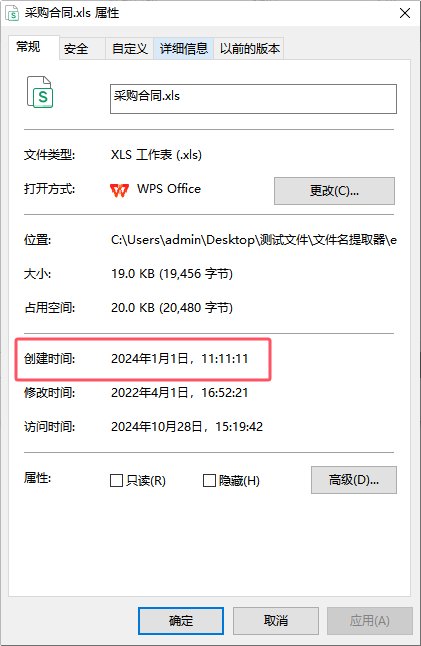Click the file location path text
The image size is (421, 646).
coord(254,240)
